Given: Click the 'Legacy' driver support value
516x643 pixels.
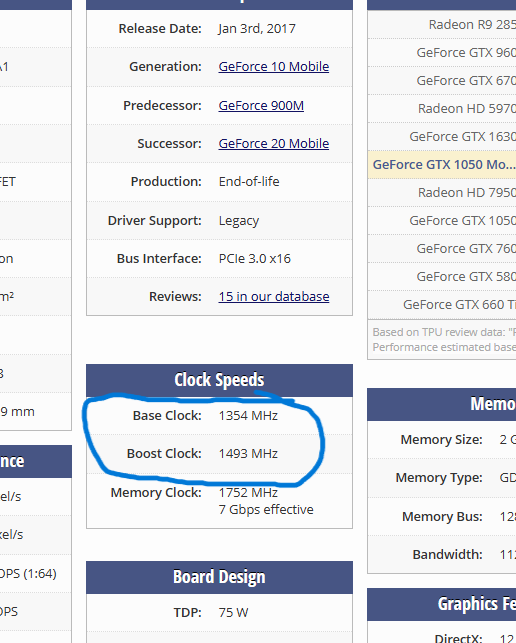Looking at the screenshot, I should (239, 221).
